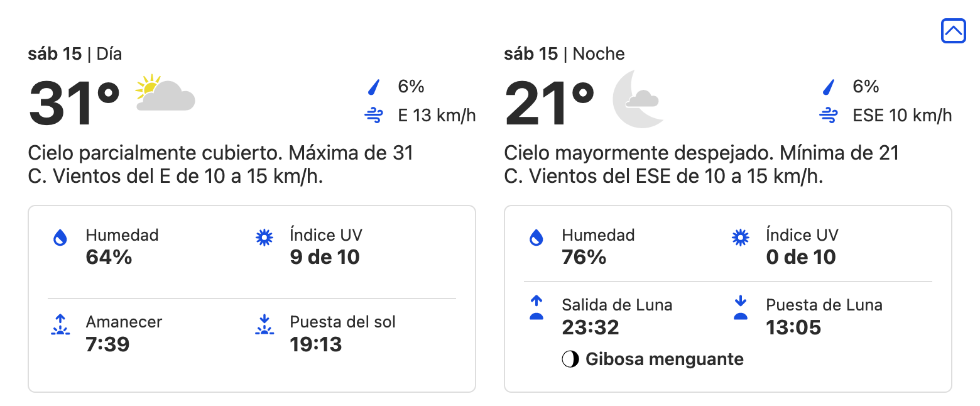This screenshot has height=406, width=980.
Task: Click the large 31° daytime temperature
Action: coord(74,104)
